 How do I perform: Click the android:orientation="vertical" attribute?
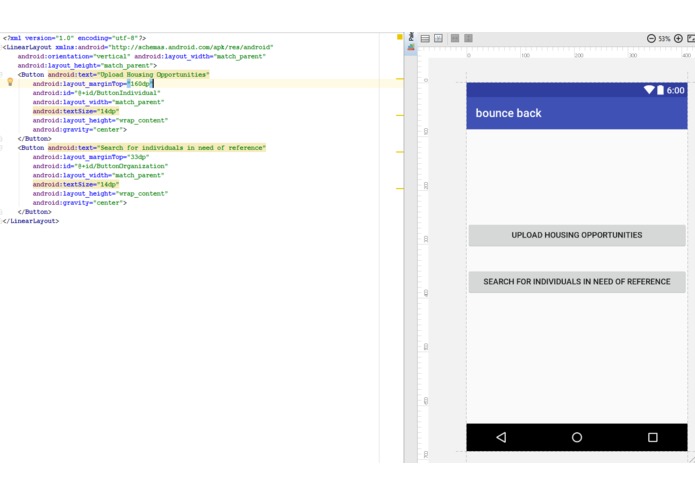click(x=74, y=56)
